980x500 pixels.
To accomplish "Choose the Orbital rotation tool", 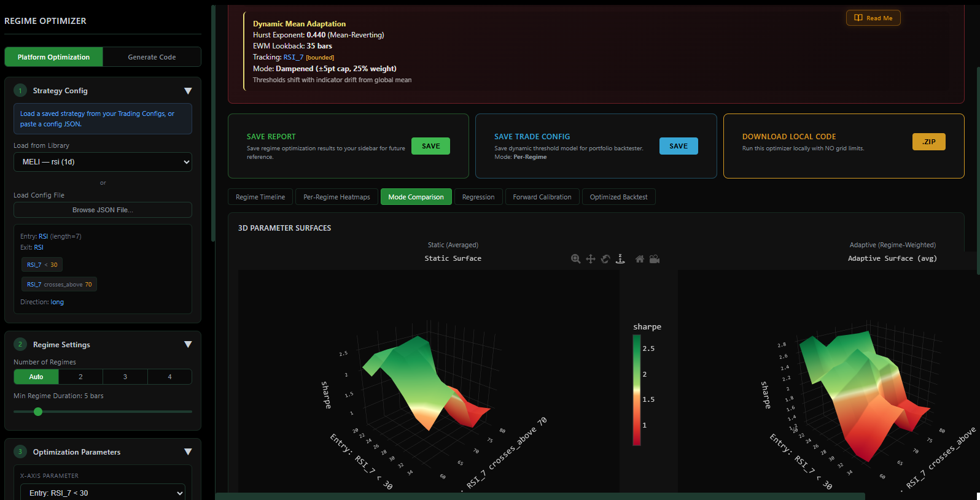I will [605, 259].
